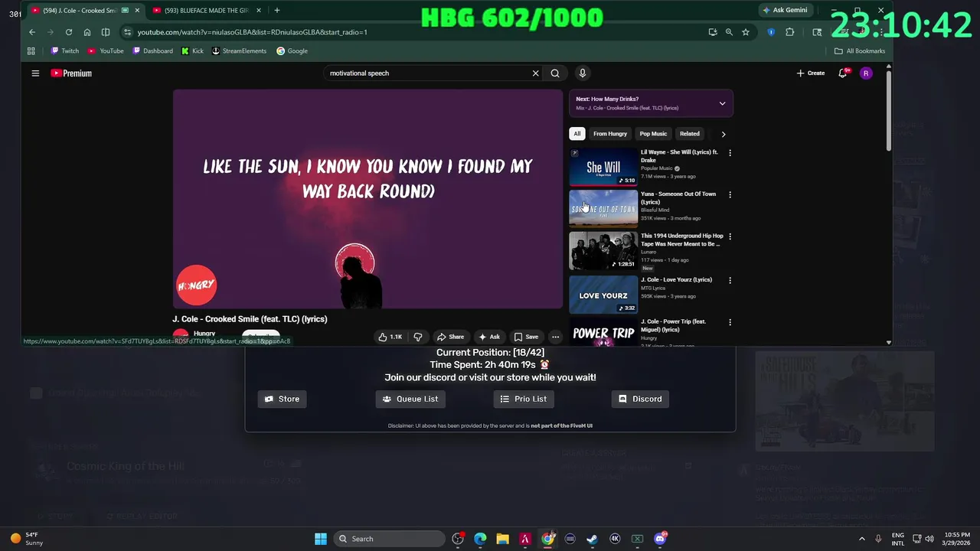Open the Kick bookmark
This screenshot has height=551, width=980.
pyautogui.click(x=192, y=51)
